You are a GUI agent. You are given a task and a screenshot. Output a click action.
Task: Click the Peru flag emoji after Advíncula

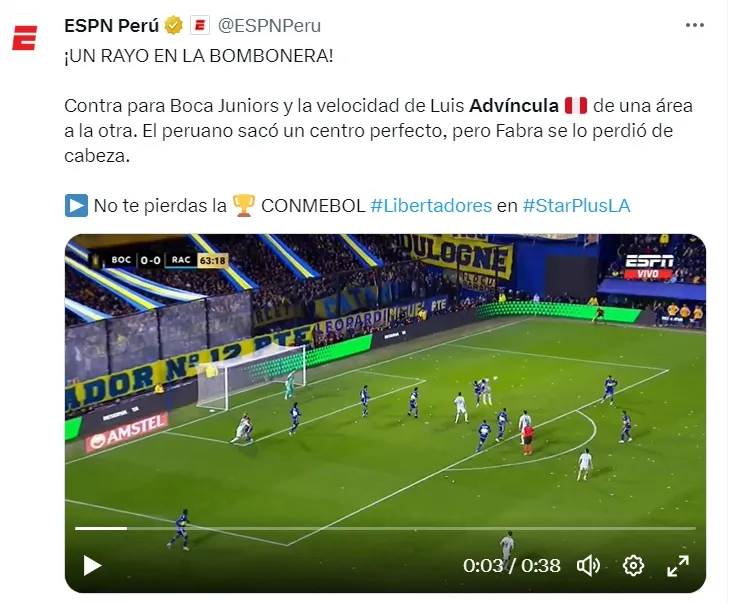(576, 106)
